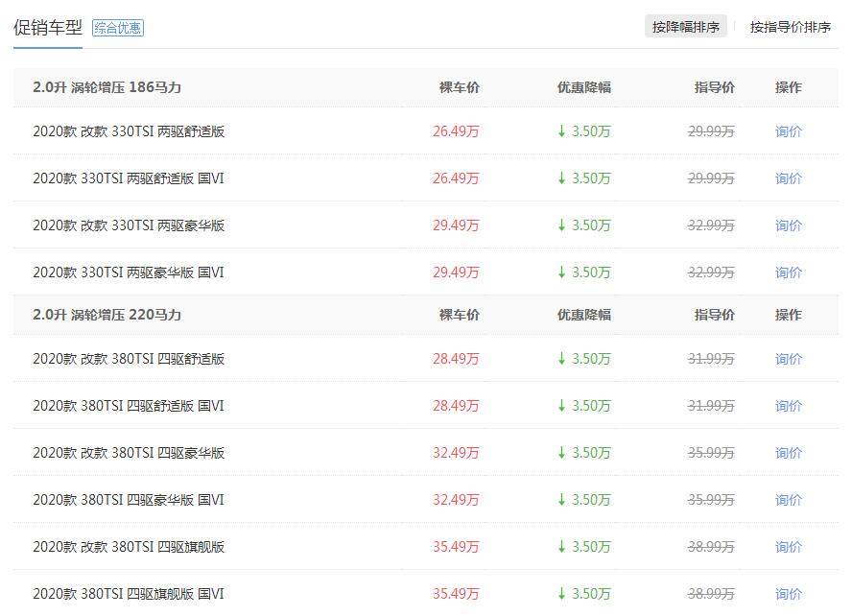The image size is (852, 616).
Task: Select model 2020款 改款 330TSI 两驱舒适版
Action: click(x=129, y=131)
